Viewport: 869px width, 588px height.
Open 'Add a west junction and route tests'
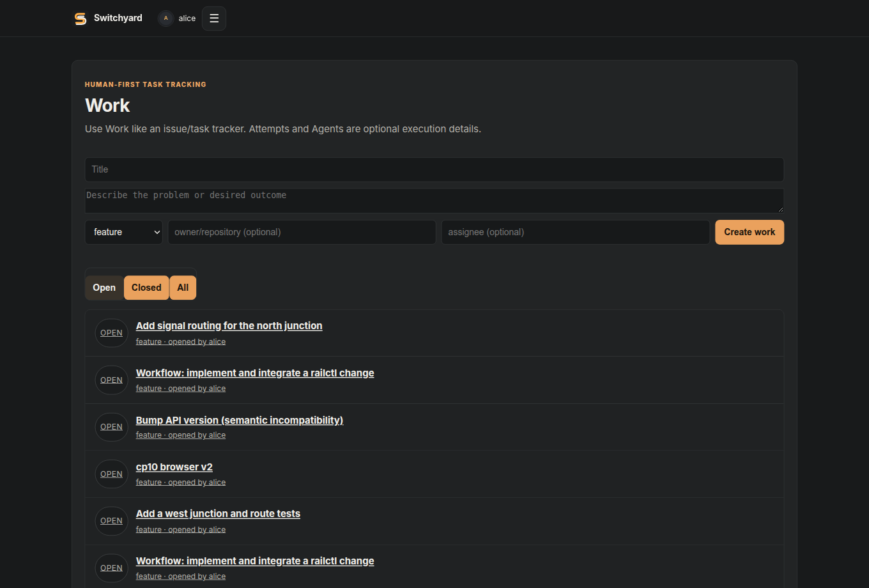(218, 514)
